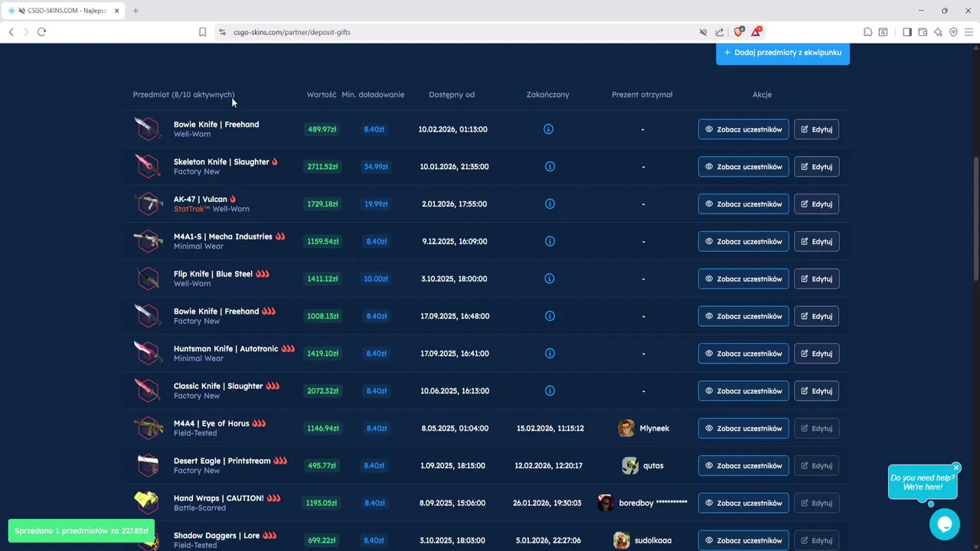View participants for Desert Eagle Printstream

[x=743, y=466]
